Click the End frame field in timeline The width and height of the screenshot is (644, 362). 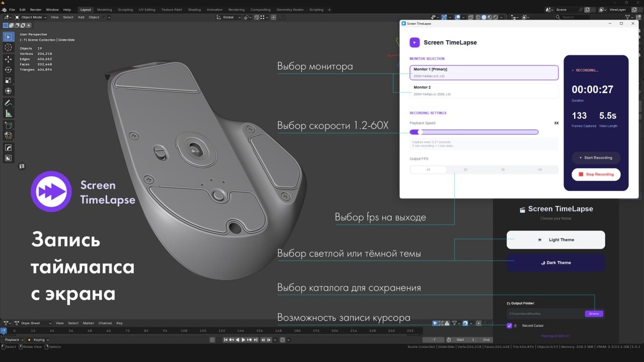point(485,339)
